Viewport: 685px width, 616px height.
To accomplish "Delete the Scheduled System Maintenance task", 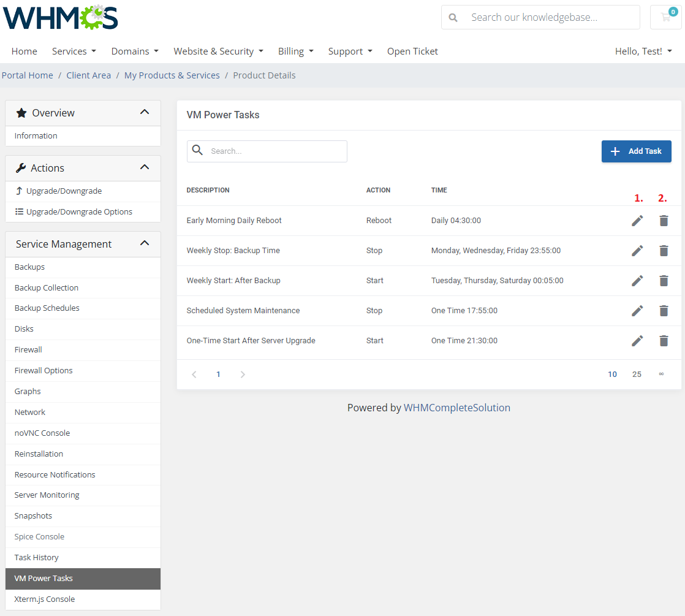I will click(x=664, y=311).
